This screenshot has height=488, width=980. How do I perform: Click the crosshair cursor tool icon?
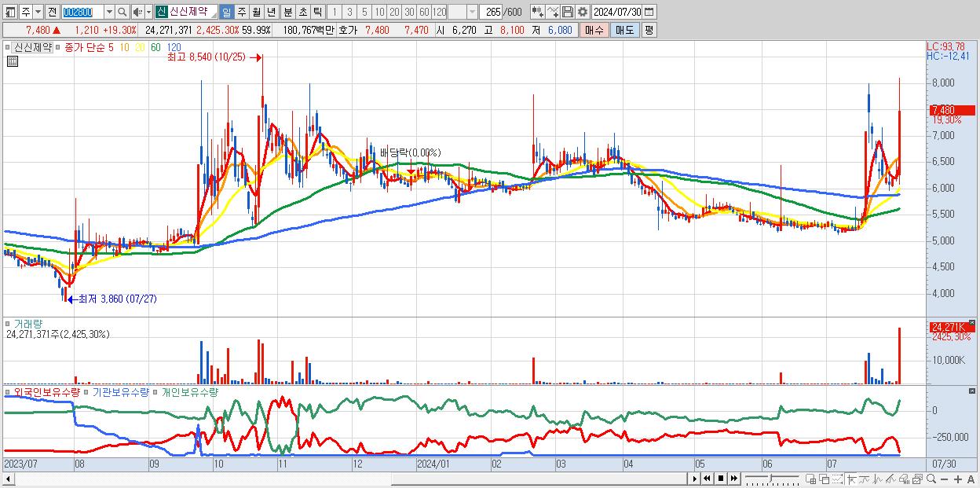pos(851,479)
